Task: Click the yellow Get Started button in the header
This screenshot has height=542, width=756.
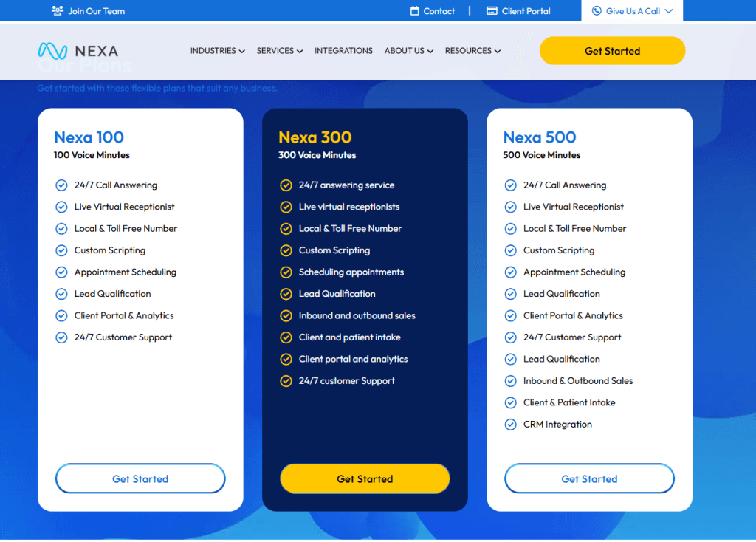Action: pos(612,50)
